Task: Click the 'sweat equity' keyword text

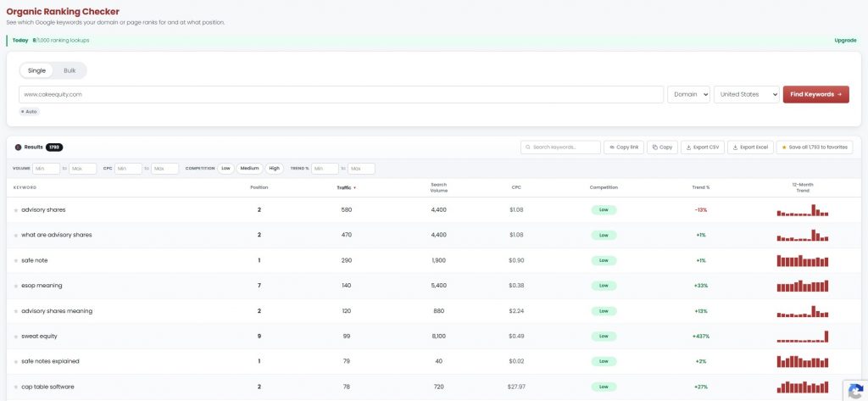Action: coord(39,337)
